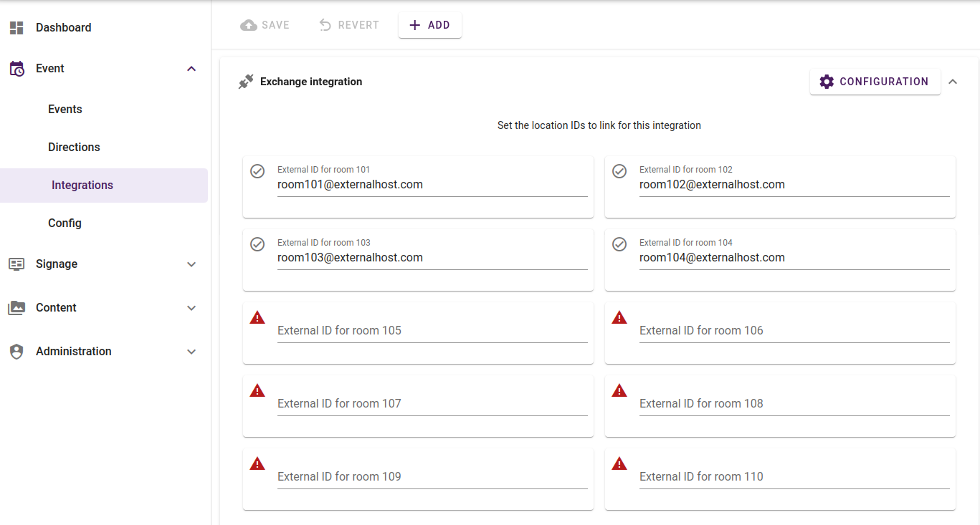Image resolution: width=980 pixels, height=525 pixels.
Task: Click the warning icon for room 107
Action: (x=257, y=390)
